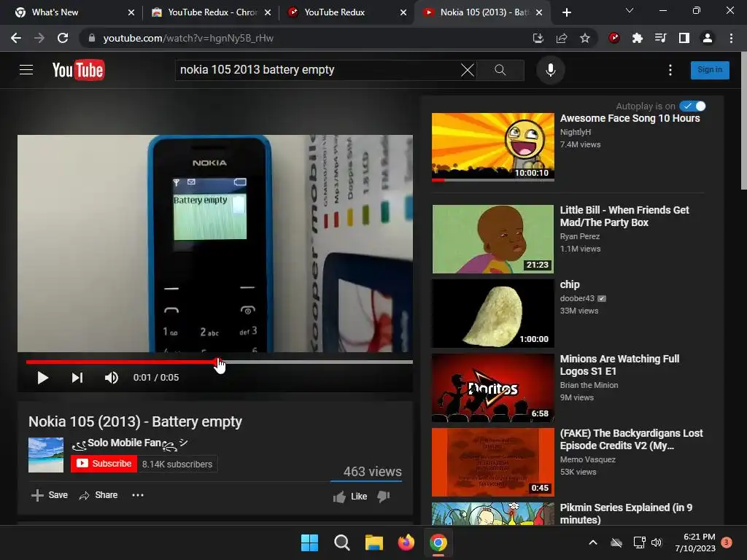The height and width of the screenshot is (560, 747).
Task: Open File Explorer from taskbar
Action: 374,542
